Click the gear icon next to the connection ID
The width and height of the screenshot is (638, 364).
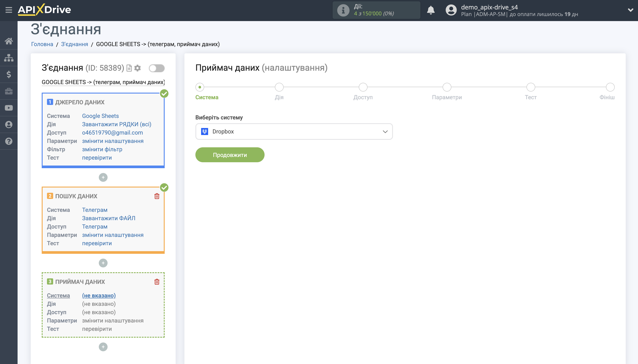coord(137,68)
